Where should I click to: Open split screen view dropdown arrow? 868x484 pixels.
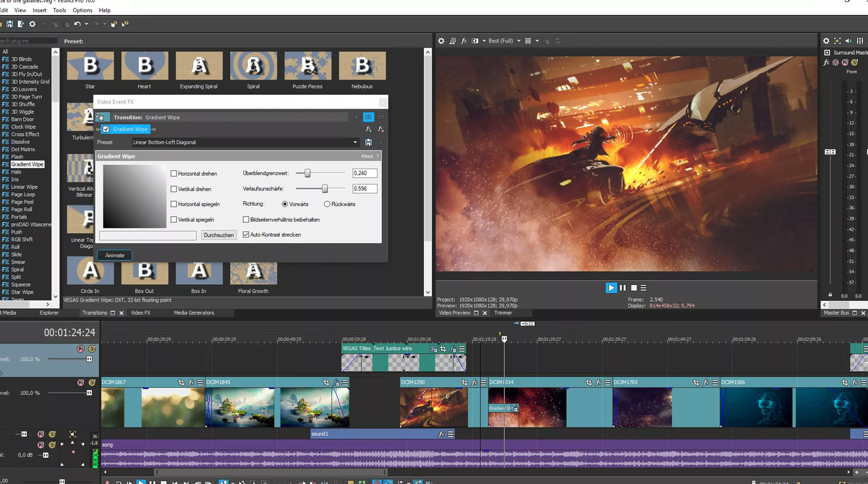click(485, 41)
